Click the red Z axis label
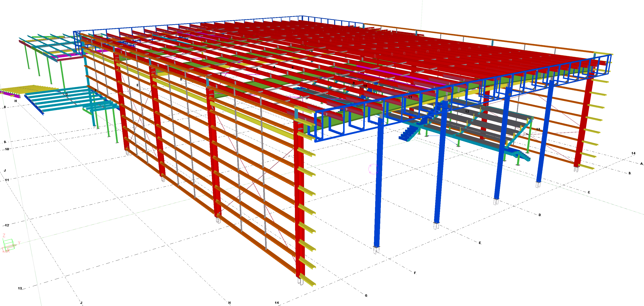 4,235
